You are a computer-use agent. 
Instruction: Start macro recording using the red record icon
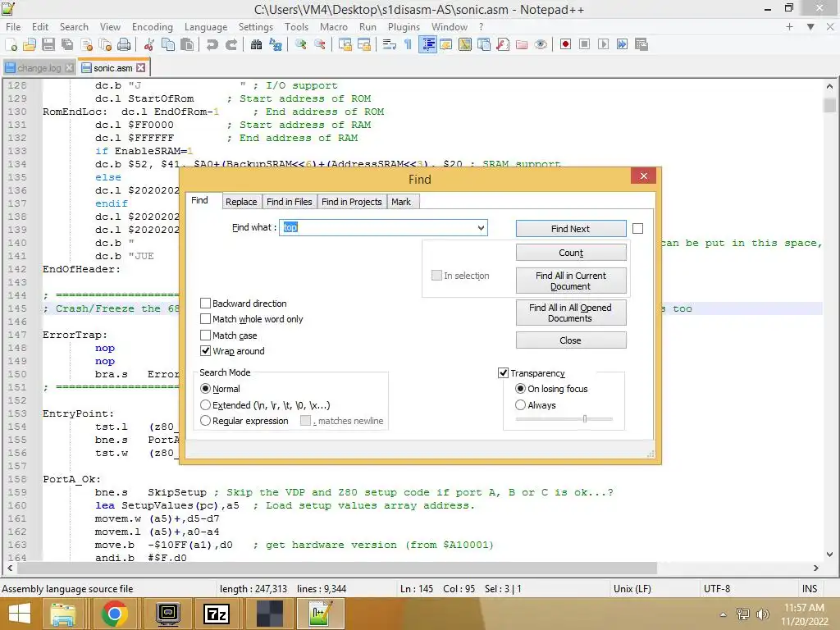coord(565,44)
